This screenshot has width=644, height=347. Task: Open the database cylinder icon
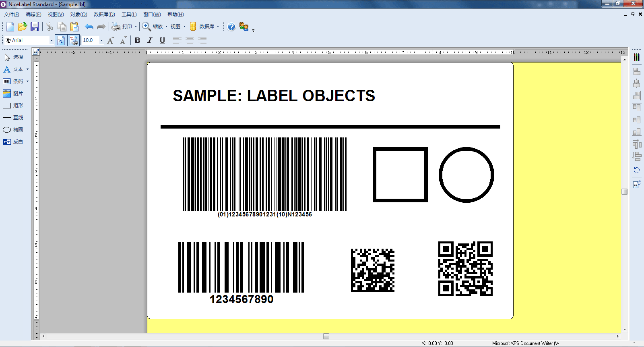point(193,27)
